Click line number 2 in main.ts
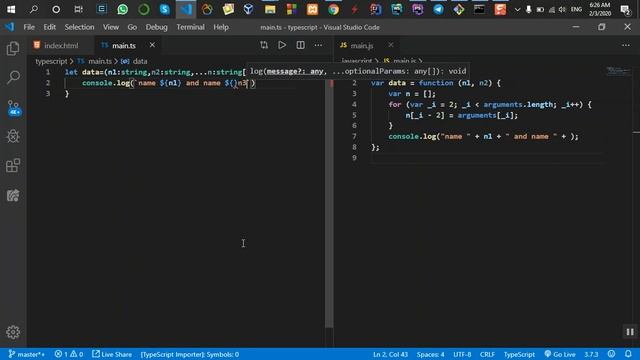The width and height of the screenshot is (640, 360). click(x=48, y=83)
